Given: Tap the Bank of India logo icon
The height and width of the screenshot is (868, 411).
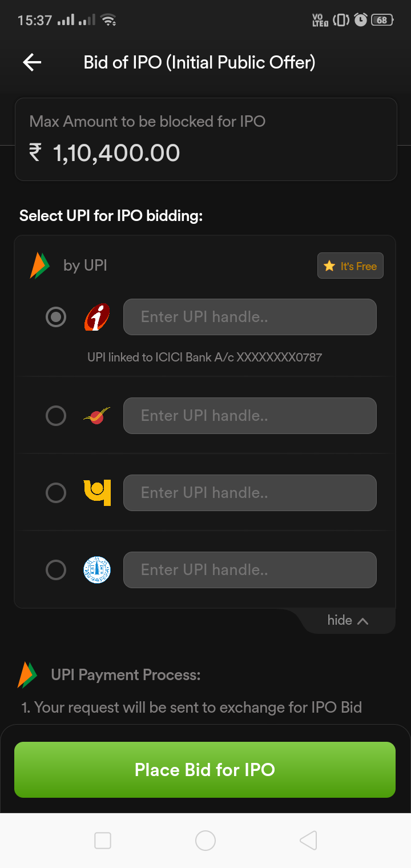Looking at the screenshot, I should point(97,416).
